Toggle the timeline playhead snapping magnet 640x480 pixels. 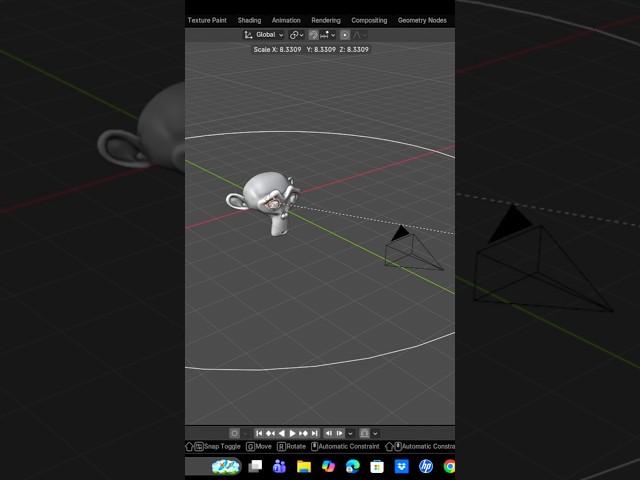click(x=364, y=433)
